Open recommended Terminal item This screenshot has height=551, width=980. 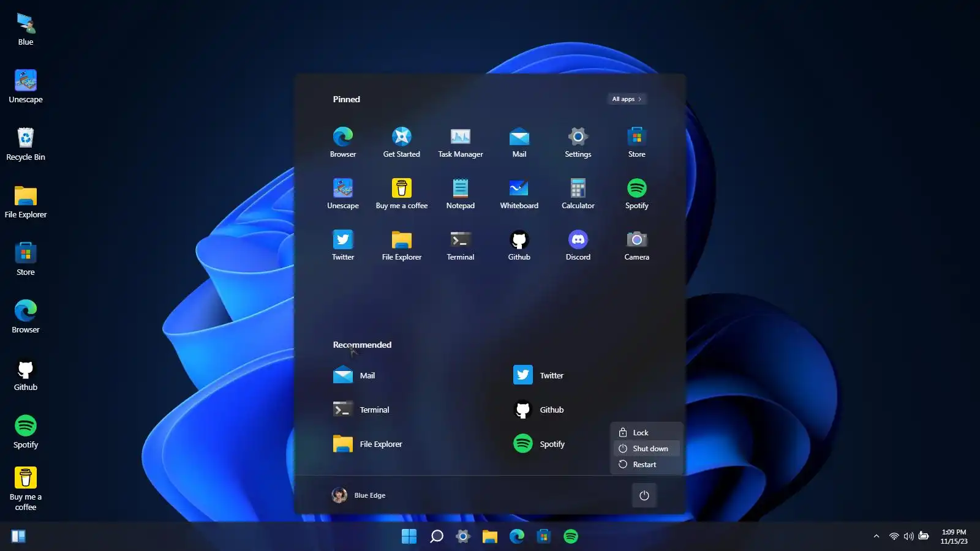(361, 410)
